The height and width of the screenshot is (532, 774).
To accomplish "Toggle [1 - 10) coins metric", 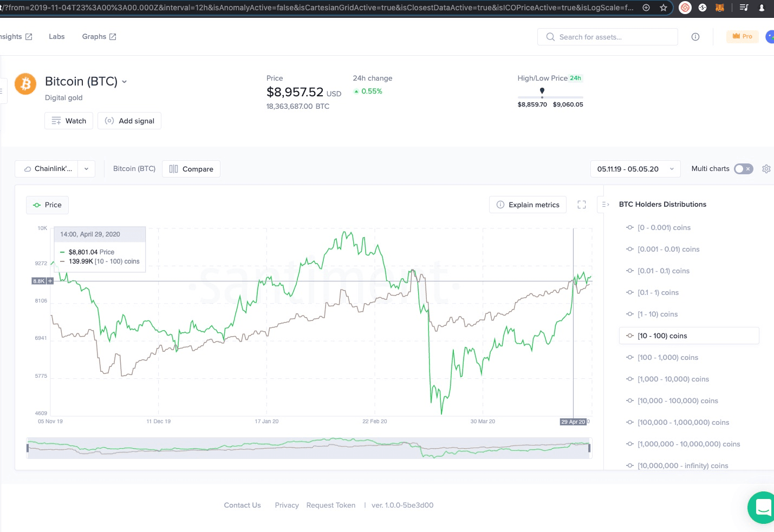I will [652, 314].
